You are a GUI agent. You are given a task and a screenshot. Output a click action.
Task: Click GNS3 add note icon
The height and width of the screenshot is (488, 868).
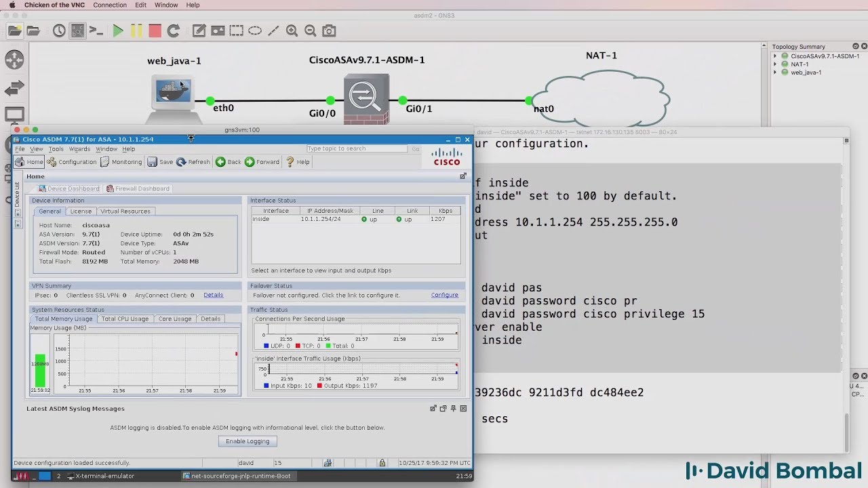pos(199,30)
